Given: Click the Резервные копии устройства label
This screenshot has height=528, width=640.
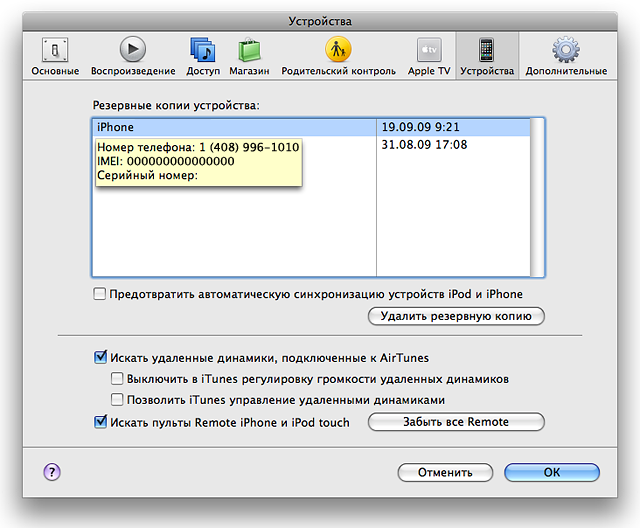Looking at the screenshot, I should pyautogui.click(x=176, y=105).
